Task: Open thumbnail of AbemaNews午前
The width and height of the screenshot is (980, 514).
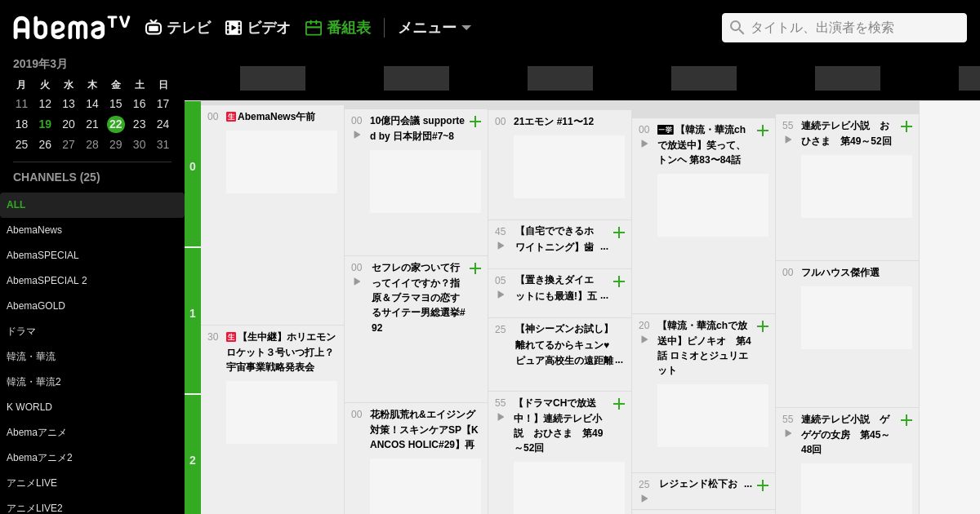Action: (282, 162)
